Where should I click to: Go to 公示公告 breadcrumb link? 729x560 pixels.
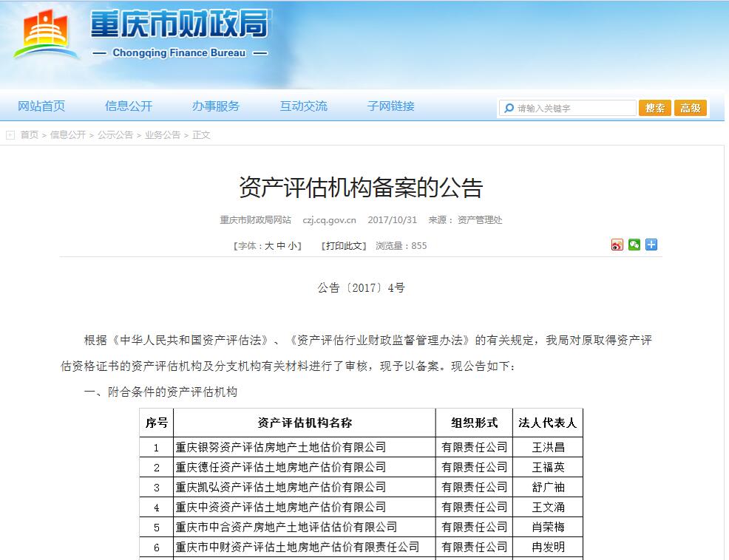point(115,135)
